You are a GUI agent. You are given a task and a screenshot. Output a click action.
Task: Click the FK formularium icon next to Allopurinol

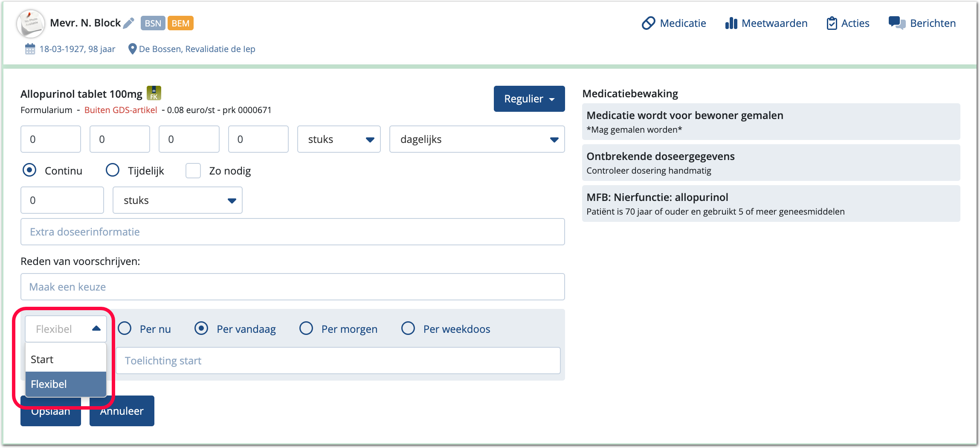coord(154,93)
